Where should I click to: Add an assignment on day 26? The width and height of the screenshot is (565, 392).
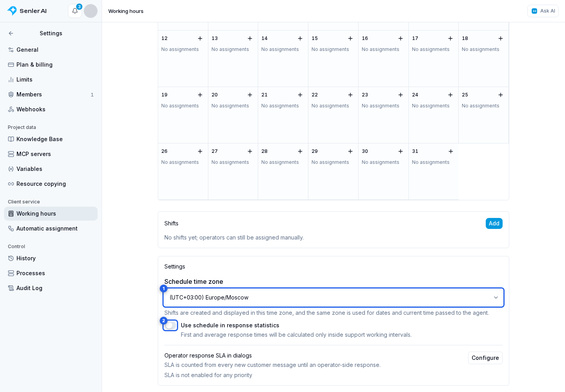(x=200, y=151)
